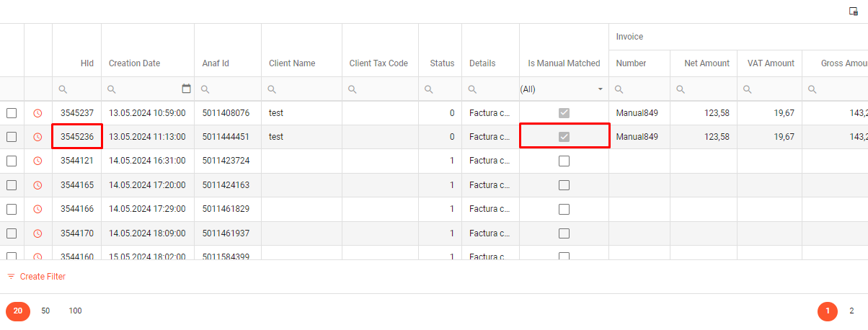Screen dimensions: 868x330
Task: Click the search icon in Client Name filter
Action: coord(272,89)
